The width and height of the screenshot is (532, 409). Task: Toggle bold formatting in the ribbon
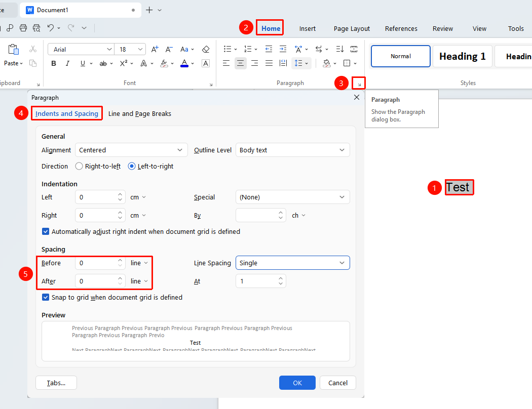pos(54,63)
